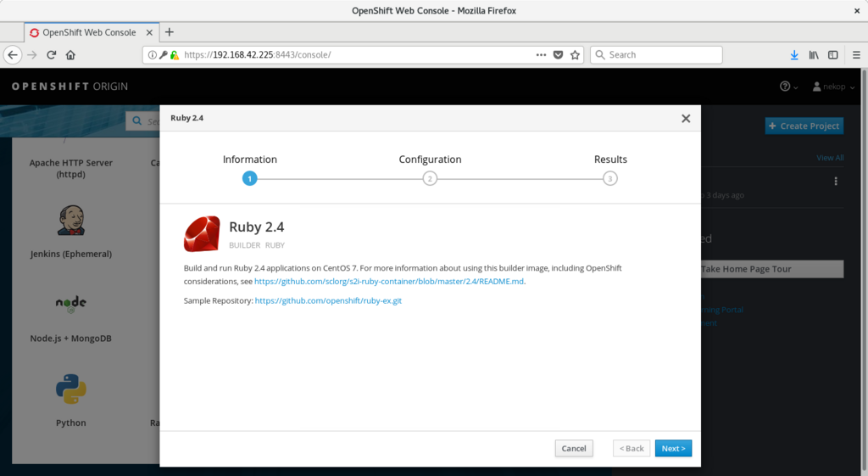Click the Cancel button
Image resolution: width=868 pixels, height=476 pixels.
point(574,448)
